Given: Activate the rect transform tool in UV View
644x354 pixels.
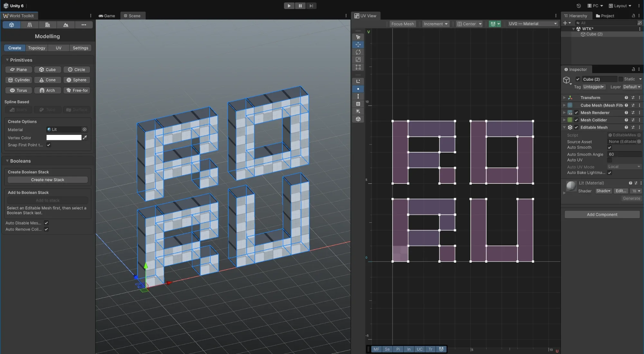Looking at the screenshot, I should [358, 67].
